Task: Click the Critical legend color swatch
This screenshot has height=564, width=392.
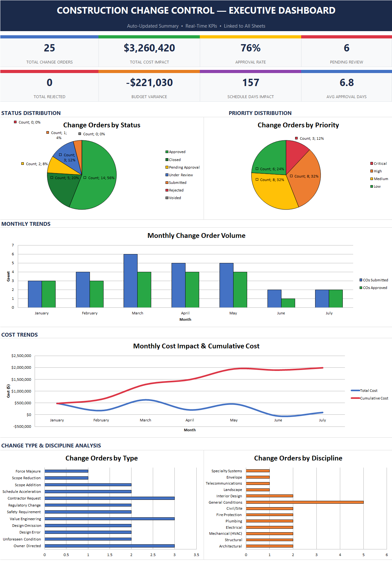Action: tap(372, 164)
